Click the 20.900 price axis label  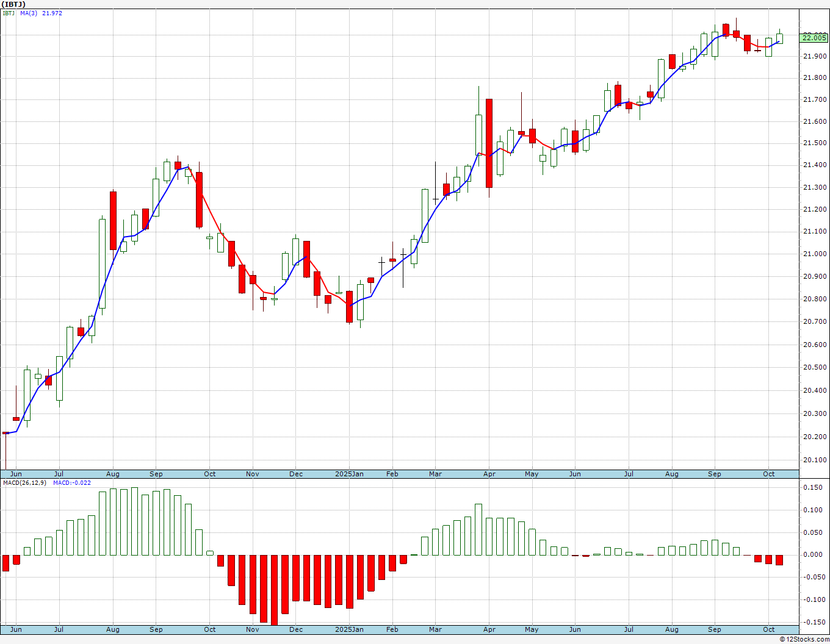pyautogui.click(x=815, y=276)
